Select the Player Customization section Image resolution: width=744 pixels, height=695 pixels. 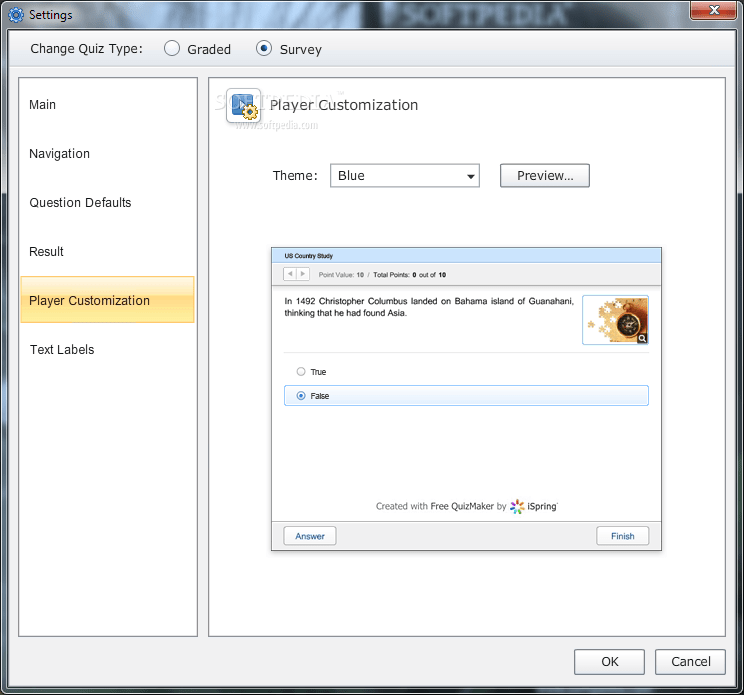[107, 300]
